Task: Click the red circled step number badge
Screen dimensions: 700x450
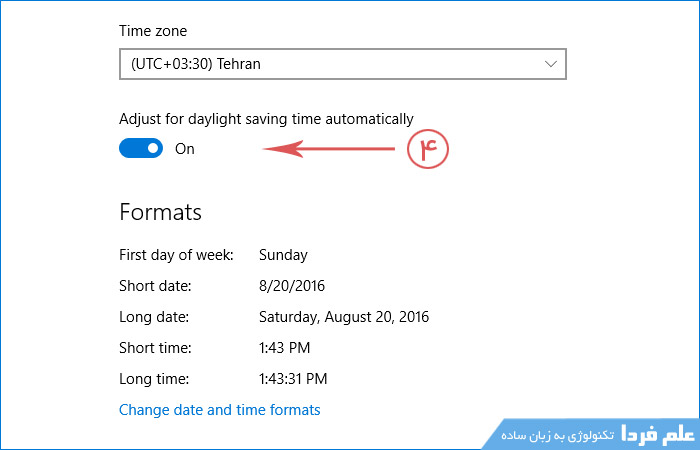Action: (428, 149)
